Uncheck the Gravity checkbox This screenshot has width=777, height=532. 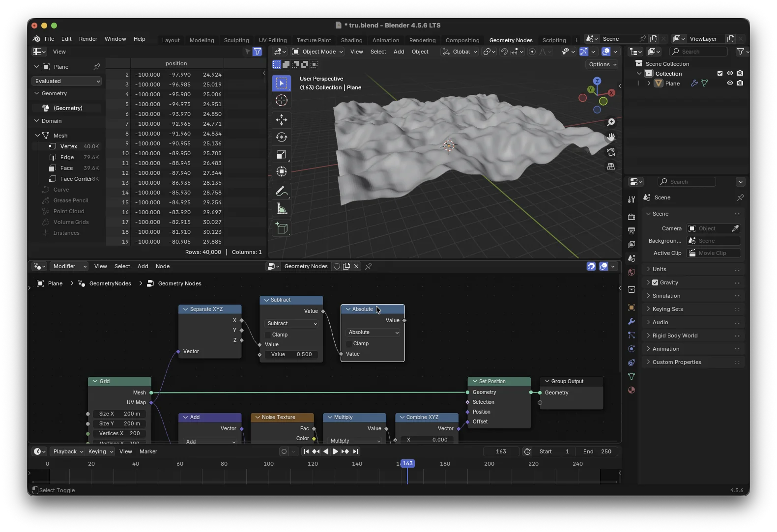(655, 282)
